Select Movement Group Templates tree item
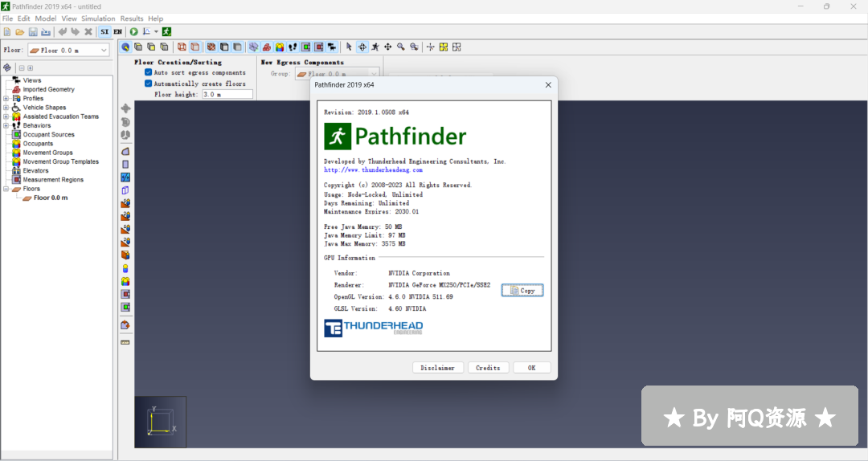 pos(60,161)
